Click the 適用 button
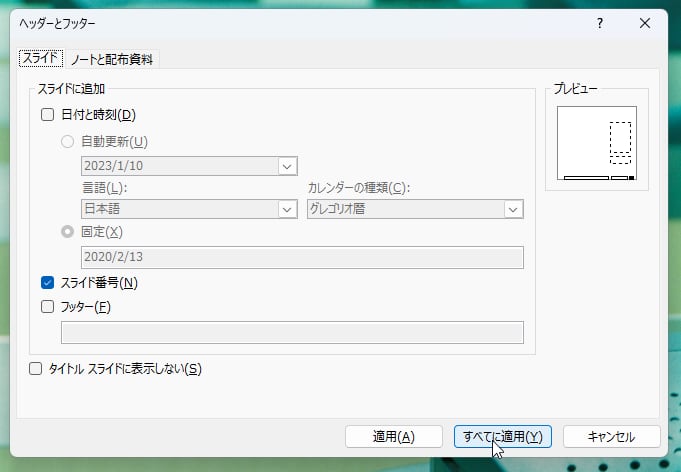Image resolution: width=681 pixels, height=472 pixels. tap(394, 436)
